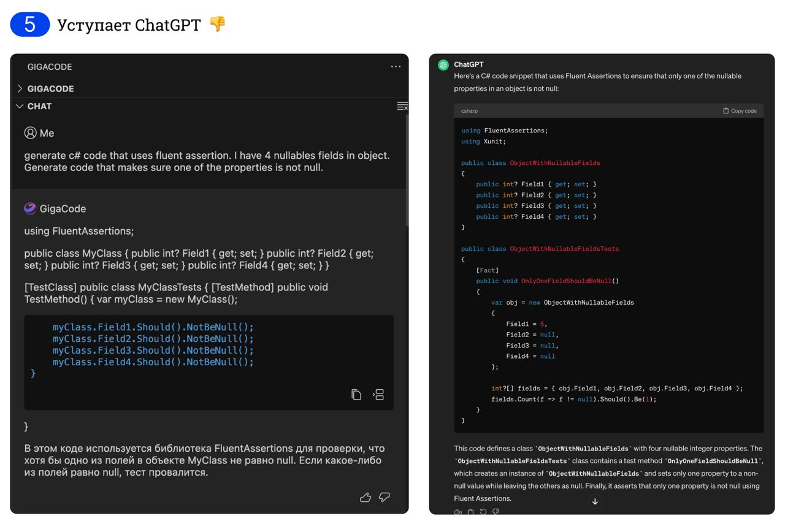This screenshot has height=532, width=785.
Task: Copy ChatGPT response using the clipboard icon
Action: pos(470,512)
